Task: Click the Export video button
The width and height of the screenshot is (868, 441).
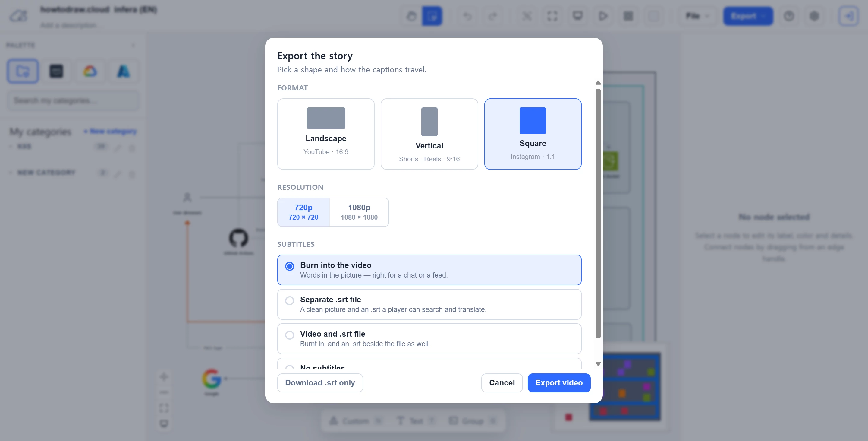Action: coord(559,383)
